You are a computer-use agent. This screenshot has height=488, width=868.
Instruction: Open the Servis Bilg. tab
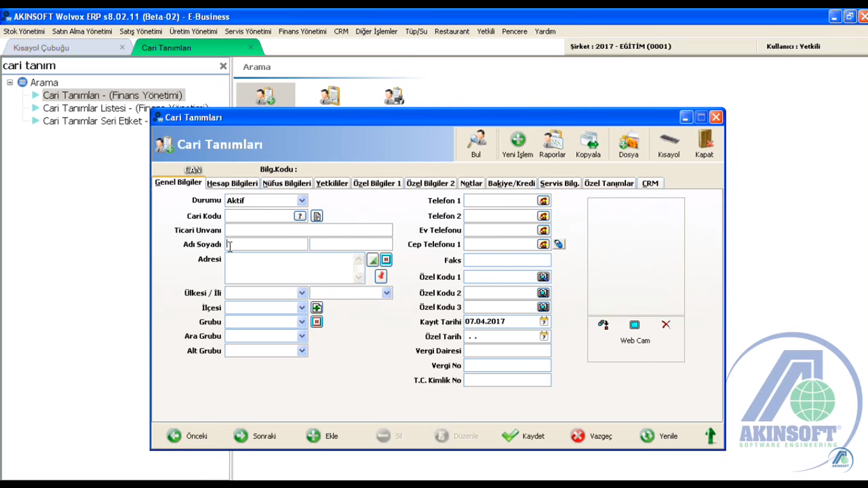click(560, 183)
